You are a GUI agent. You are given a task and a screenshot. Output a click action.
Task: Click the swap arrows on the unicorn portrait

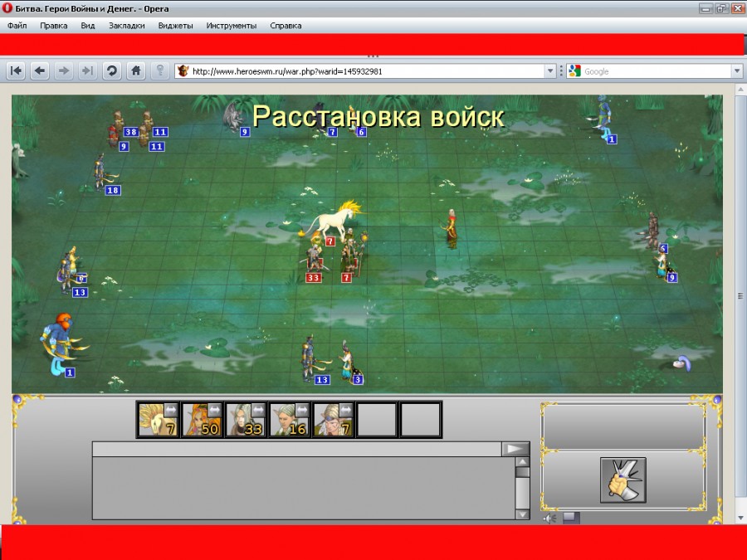click(170, 410)
